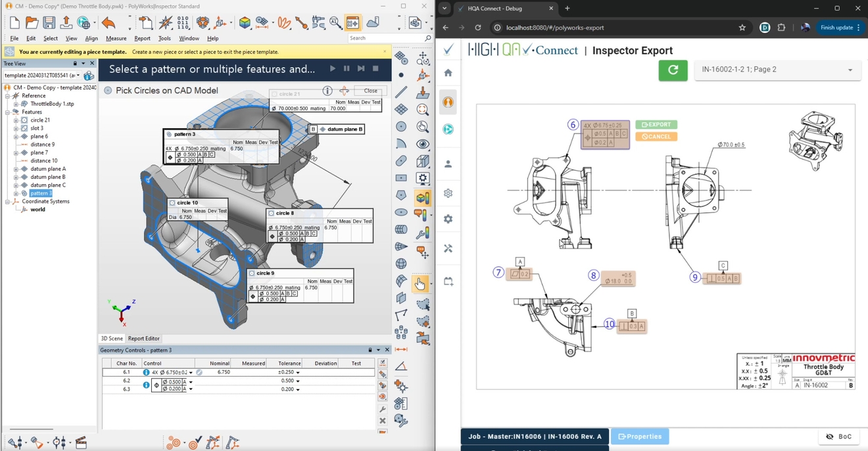868x451 pixels.
Task: Click the search magnifier icon in PolyWorks
Action: [428, 38]
